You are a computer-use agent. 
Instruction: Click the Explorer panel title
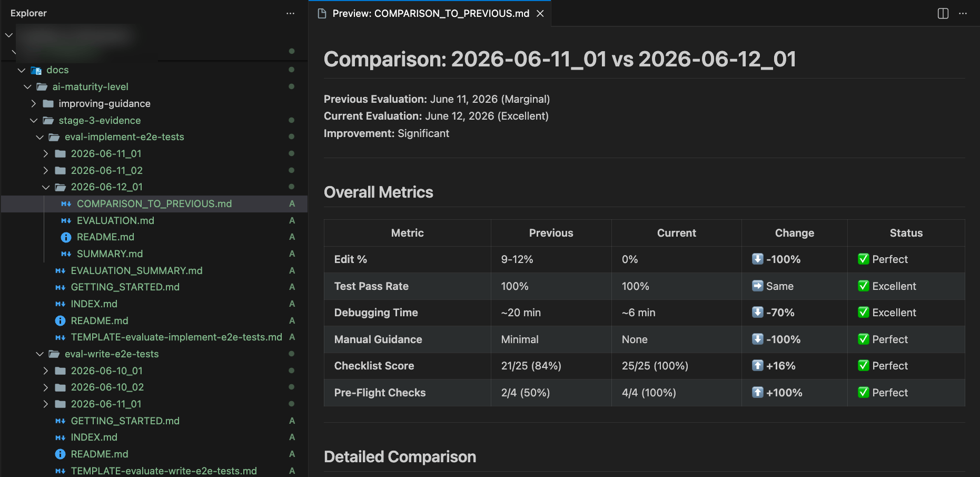click(28, 13)
